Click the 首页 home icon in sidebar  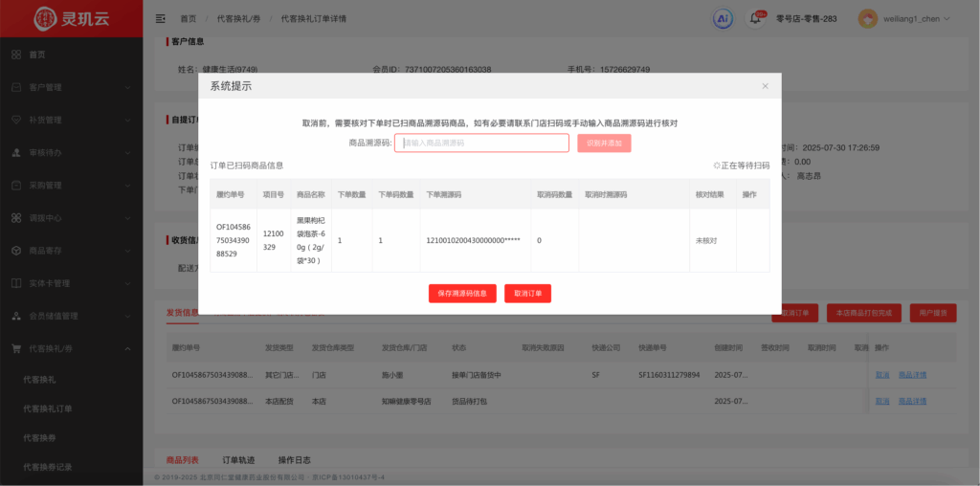16,55
